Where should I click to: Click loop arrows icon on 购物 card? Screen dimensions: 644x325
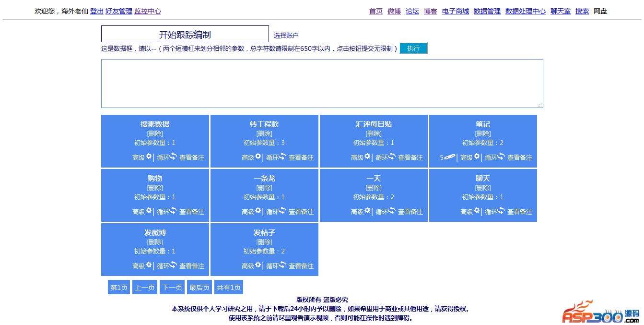click(174, 211)
